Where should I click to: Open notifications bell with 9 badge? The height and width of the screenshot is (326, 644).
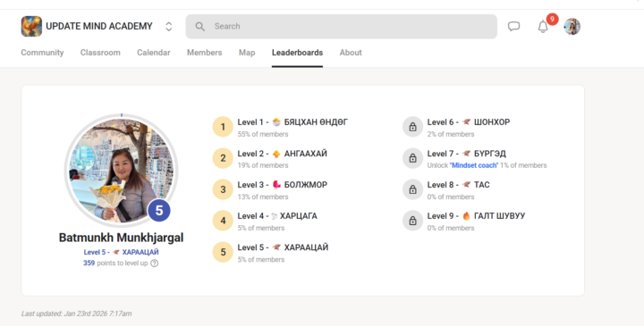tap(543, 27)
